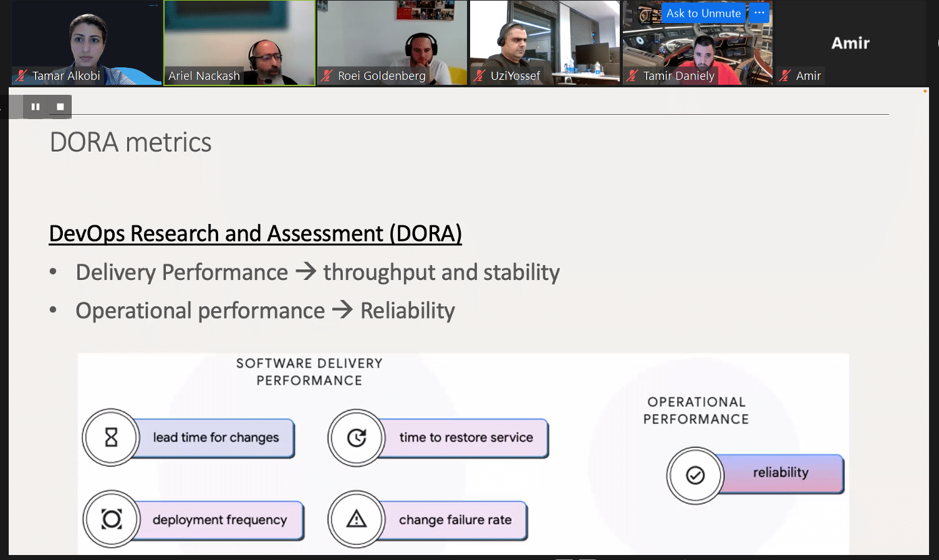Click the warning triangle icon
The width and height of the screenshot is (939, 560).
[357, 519]
